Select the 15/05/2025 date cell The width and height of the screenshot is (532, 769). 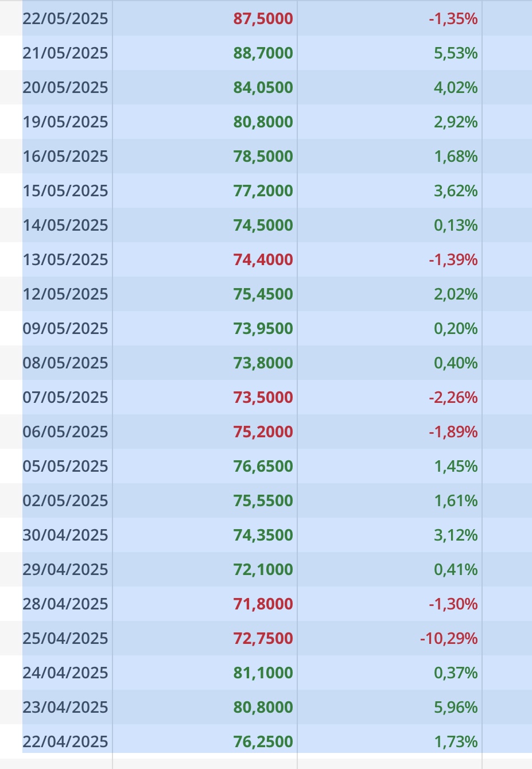tap(65, 191)
